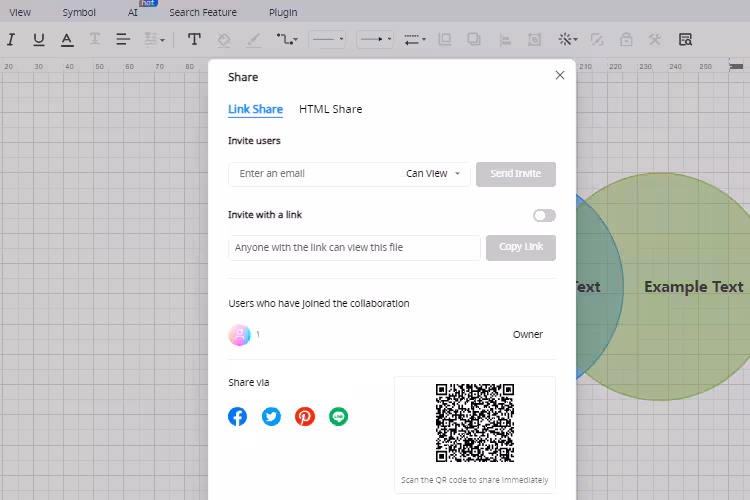Select the Text tool
750x500 pixels.
coord(194,39)
